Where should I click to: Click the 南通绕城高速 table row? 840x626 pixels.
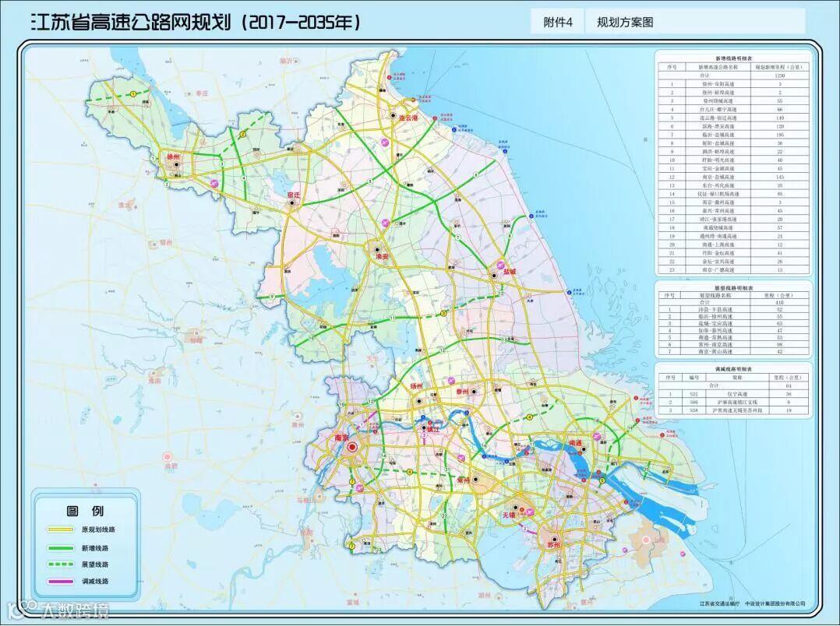click(732, 227)
